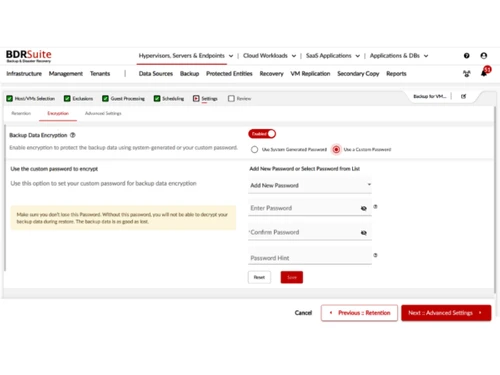This screenshot has width=500, height=375.
Task: Click Next :: Advanced Settings button
Action: [x=446, y=313]
